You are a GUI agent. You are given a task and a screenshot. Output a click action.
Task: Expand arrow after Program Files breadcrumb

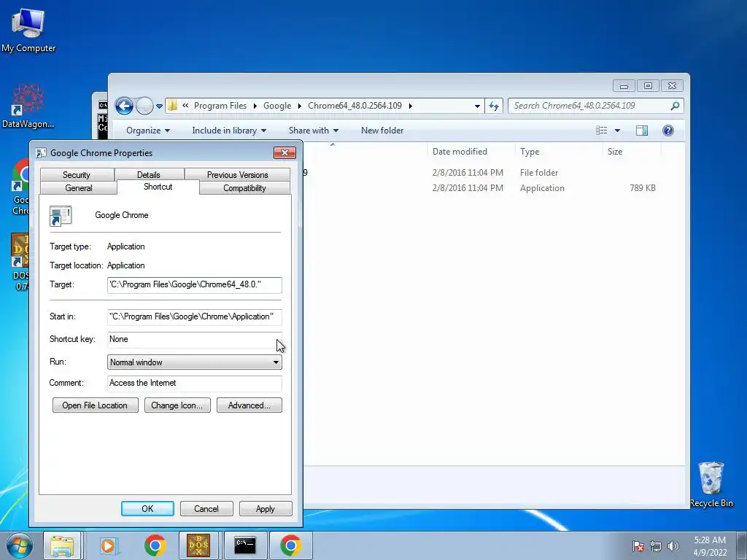tap(255, 106)
